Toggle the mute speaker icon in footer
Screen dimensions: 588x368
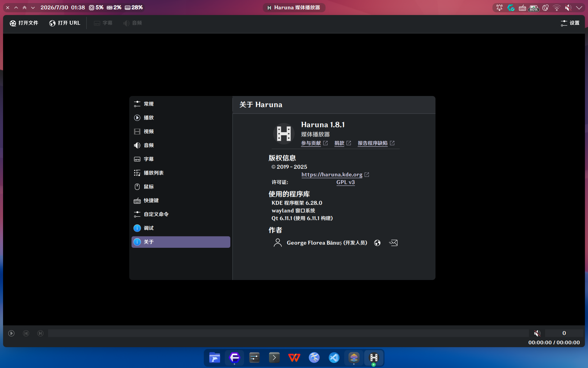(x=537, y=333)
